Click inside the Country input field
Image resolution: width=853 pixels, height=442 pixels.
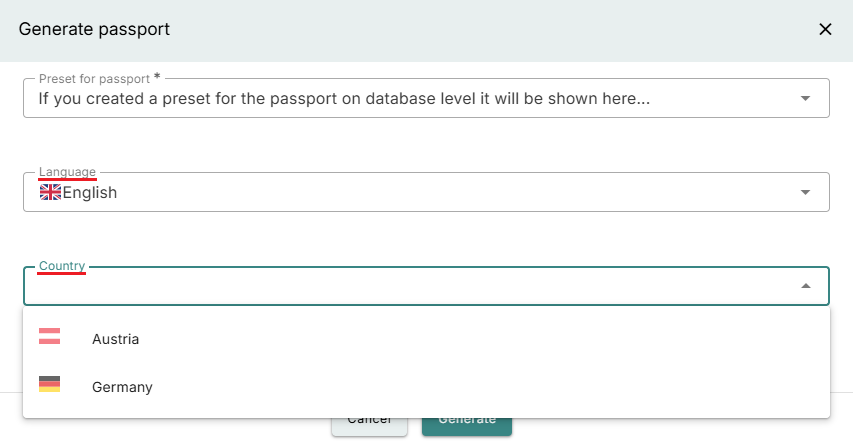click(x=426, y=286)
